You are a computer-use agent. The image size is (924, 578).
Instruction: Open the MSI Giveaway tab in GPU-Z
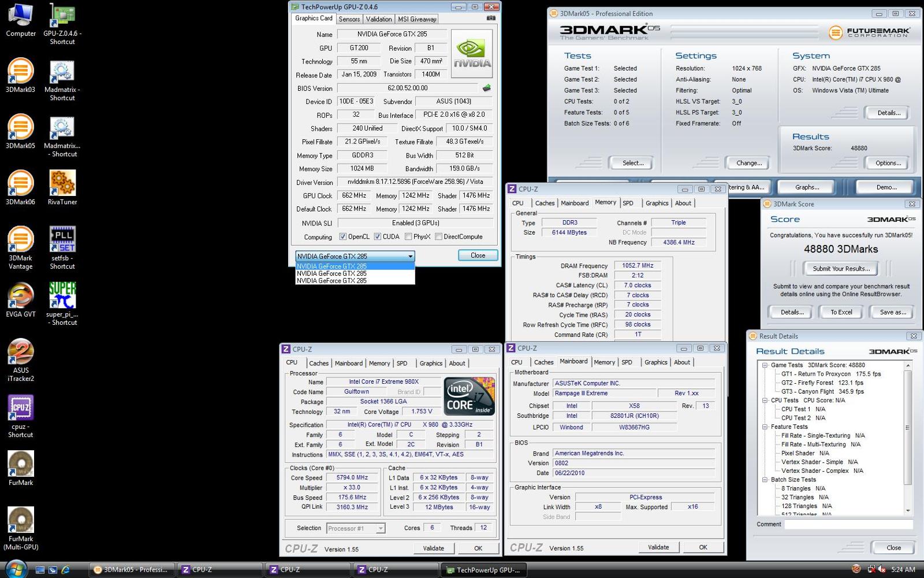click(417, 19)
